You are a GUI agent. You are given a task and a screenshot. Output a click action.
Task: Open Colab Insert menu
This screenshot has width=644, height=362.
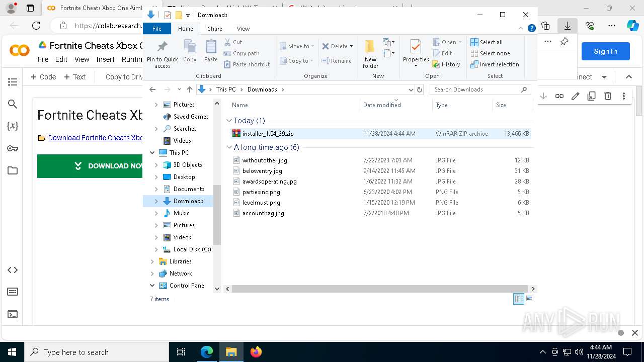[x=106, y=59]
